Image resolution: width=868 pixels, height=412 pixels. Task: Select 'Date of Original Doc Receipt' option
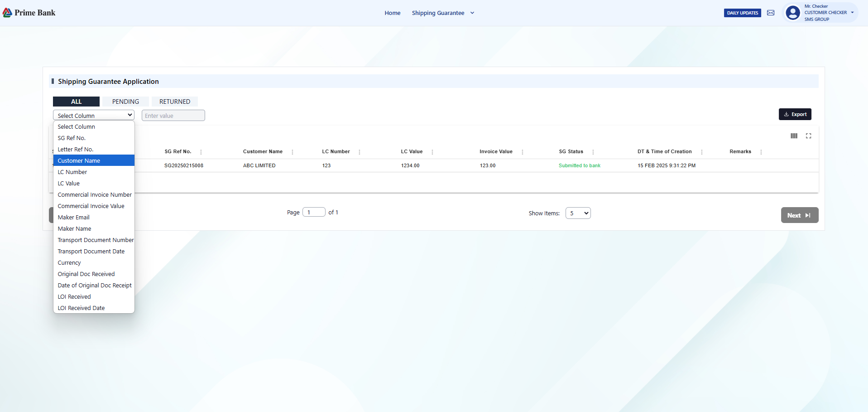coord(94,286)
